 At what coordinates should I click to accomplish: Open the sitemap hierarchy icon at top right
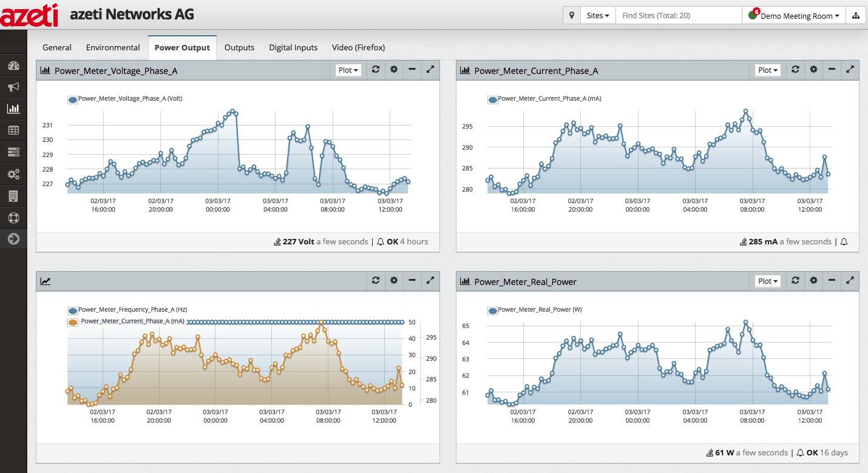[855, 16]
